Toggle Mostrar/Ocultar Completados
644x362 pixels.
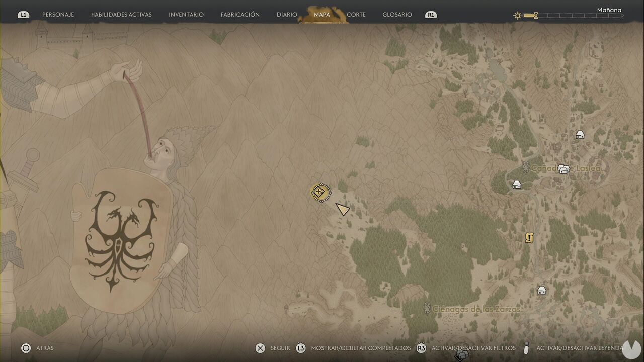click(361, 348)
